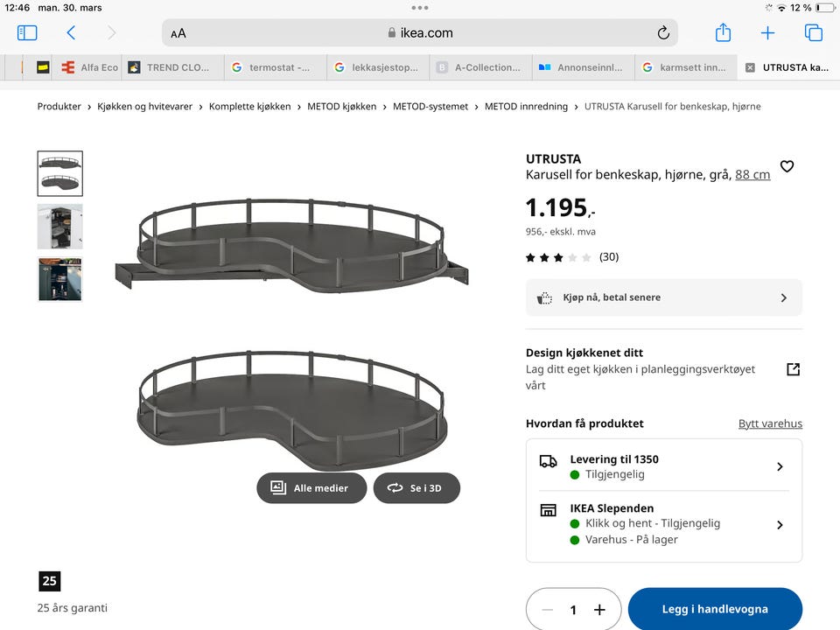
Task: Decrease quantity with minus button
Action: pyautogui.click(x=547, y=610)
